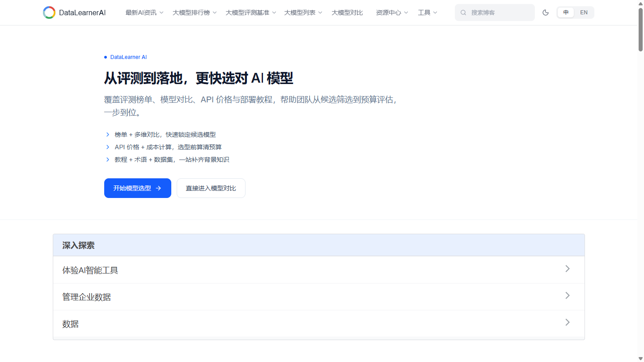Click the API 价格 + 成本计算 bullet text
This screenshot has width=644, height=362.
tap(168, 147)
